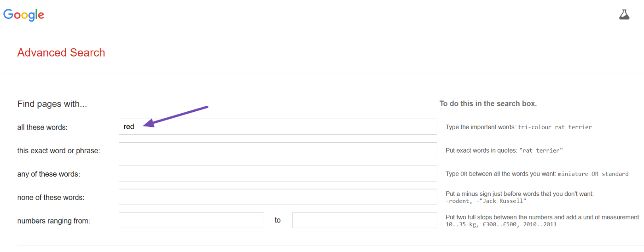Click the 'tri-colour rat terrier' example hint
The width and height of the screenshot is (644, 252).
click(x=555, y=127)
